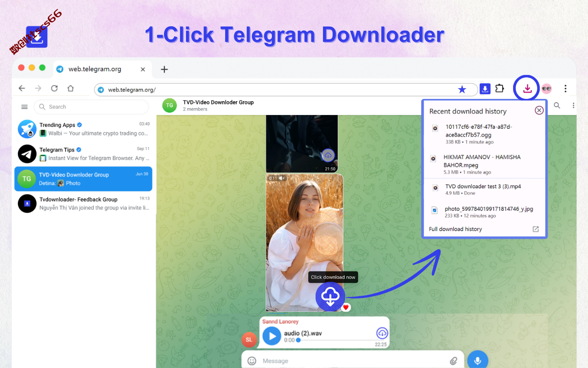The height and width of the screenshot is (368, 588).
Task: Open the extensions puzzle piece icon
Action: (x=500, y=88)
